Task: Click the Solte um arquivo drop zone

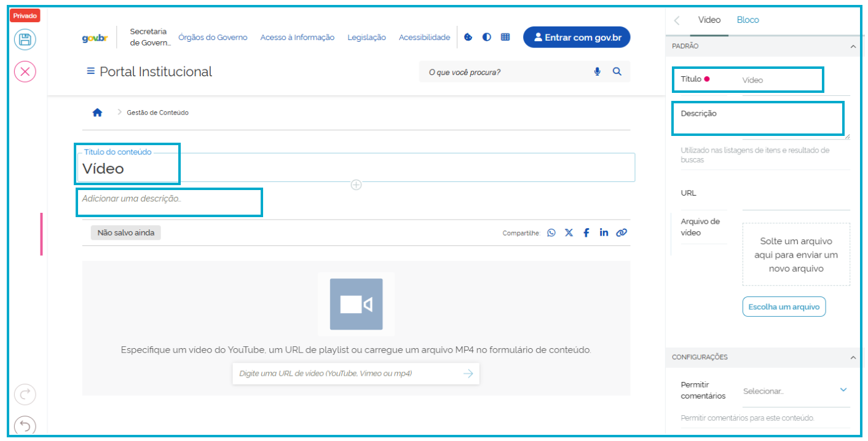Action: tap(796, 255)
